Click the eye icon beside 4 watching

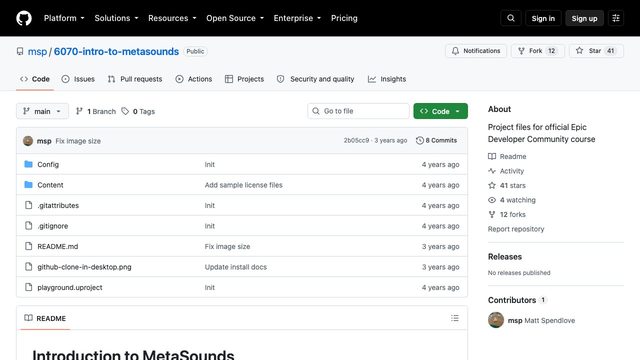[492, 200]
